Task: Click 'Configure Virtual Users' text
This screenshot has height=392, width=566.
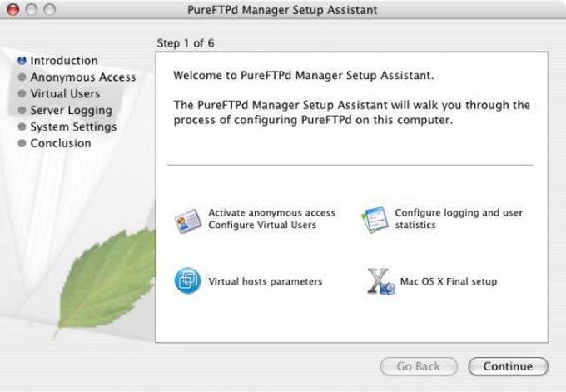Action: click(262, 225)
